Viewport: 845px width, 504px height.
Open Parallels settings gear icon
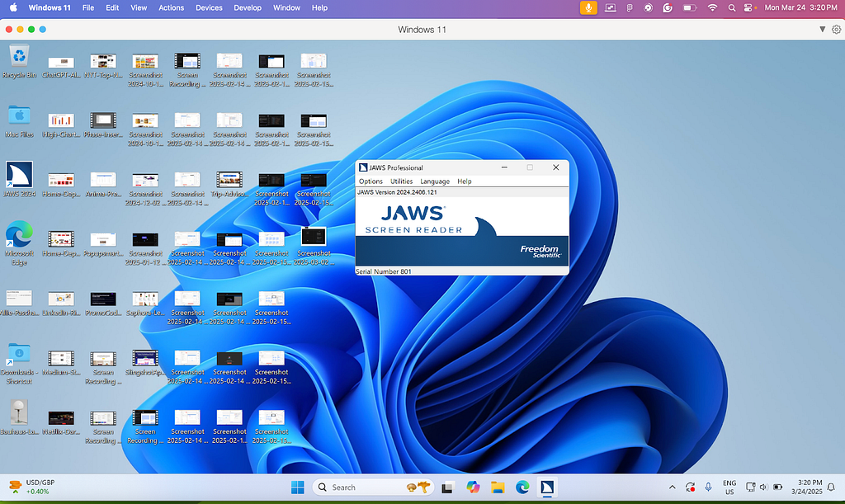836,30
